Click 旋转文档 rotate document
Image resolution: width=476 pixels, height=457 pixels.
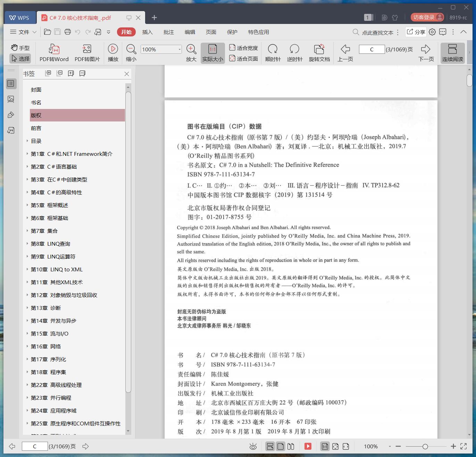coord(319,53)
